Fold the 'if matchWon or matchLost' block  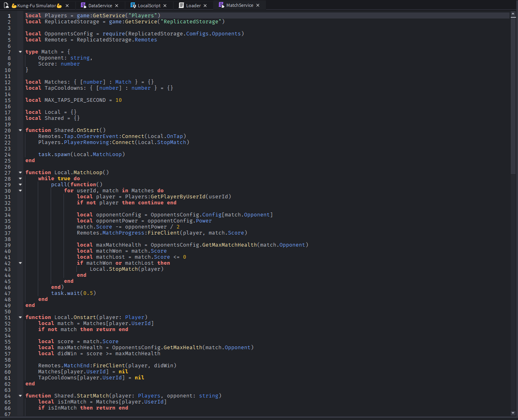[20, 263]
